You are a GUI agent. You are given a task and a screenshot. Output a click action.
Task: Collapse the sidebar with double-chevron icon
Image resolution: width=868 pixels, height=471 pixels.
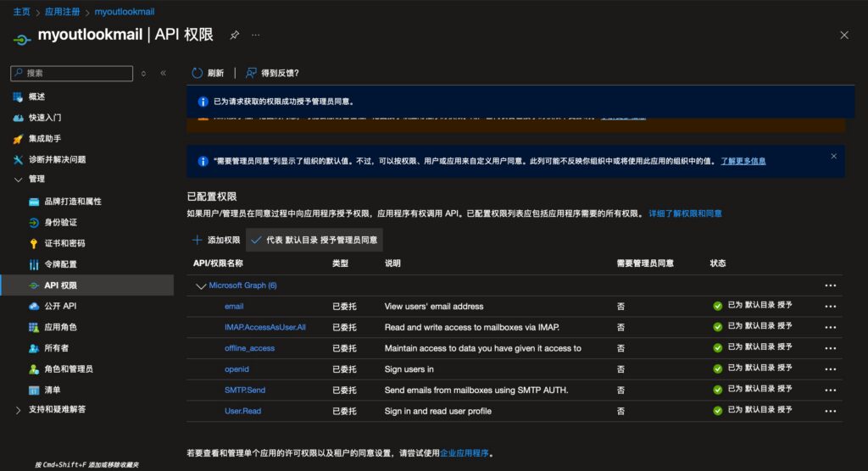[164, 74]
